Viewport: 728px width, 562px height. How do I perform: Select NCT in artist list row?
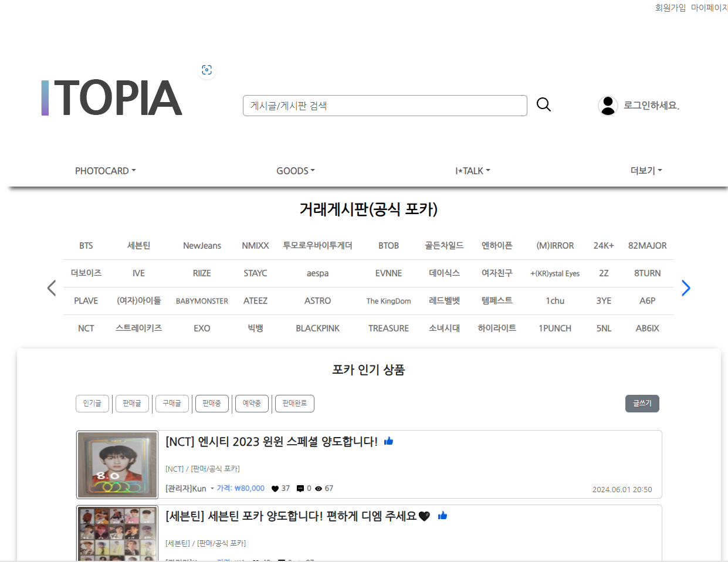pos(86,329)
